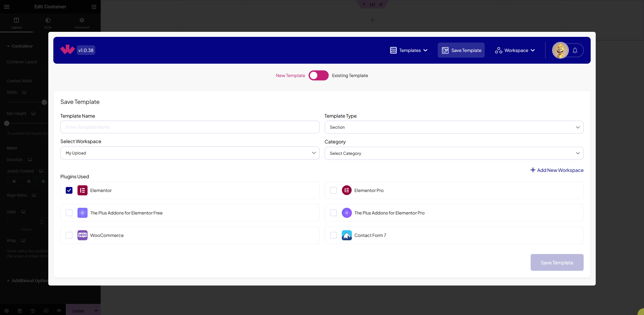Image resolution: width=644 pixels, height=315 pixels.
Task: Open notifications via the bell icon
Action: tap(575, 50)
